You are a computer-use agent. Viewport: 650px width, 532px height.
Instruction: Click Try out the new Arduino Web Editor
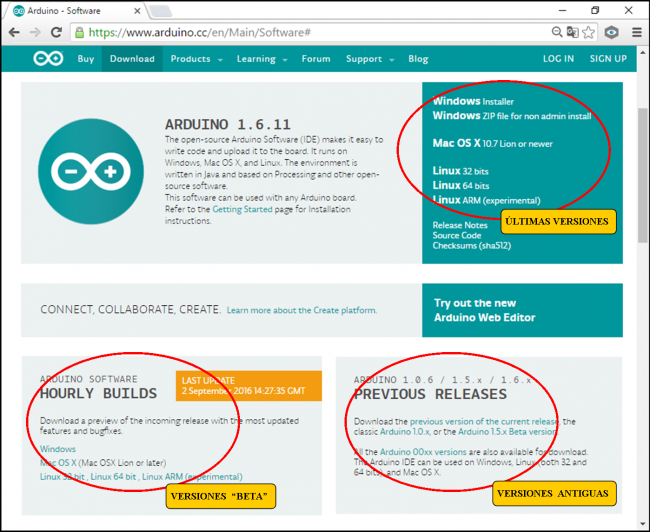point(522,310)
